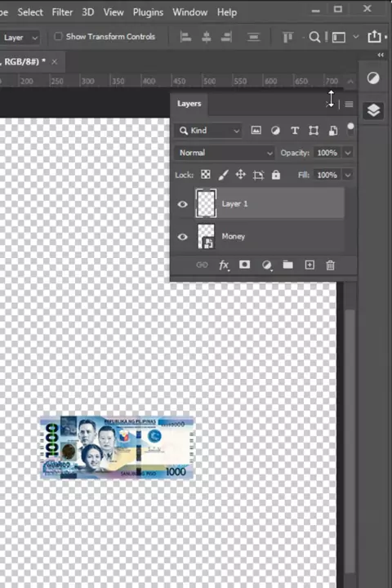The height and width of the screenshot is (588, 392).
Task: Click the Share export icon
Action: tap(374, 37)
